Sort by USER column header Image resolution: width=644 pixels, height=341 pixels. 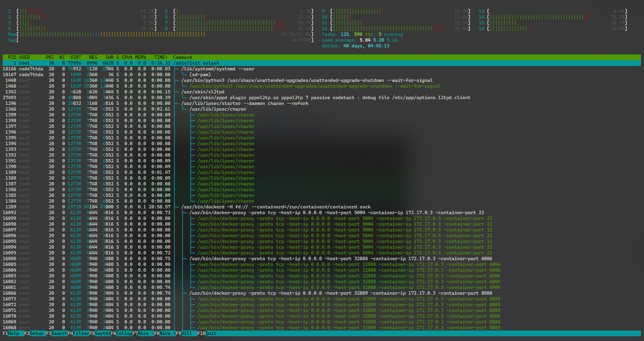coord(24,57)
